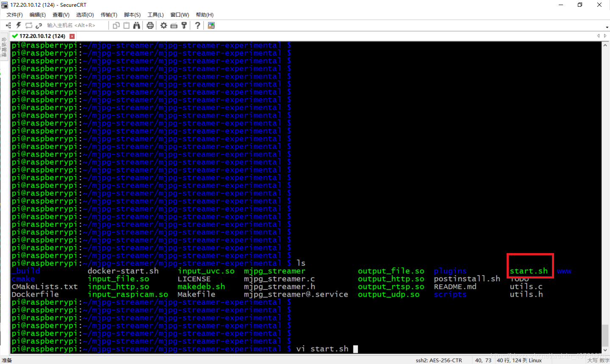Click 'output_udp.so' in the listing
610x364 pixels.
click(389, 294)
